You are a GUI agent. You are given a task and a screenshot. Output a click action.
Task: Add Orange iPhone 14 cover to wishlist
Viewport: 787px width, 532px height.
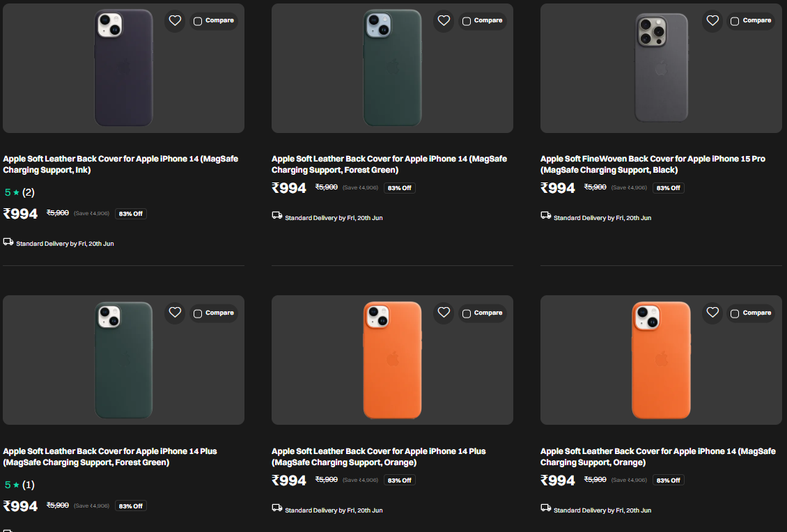pyautogui.click(x=712, y=313)
